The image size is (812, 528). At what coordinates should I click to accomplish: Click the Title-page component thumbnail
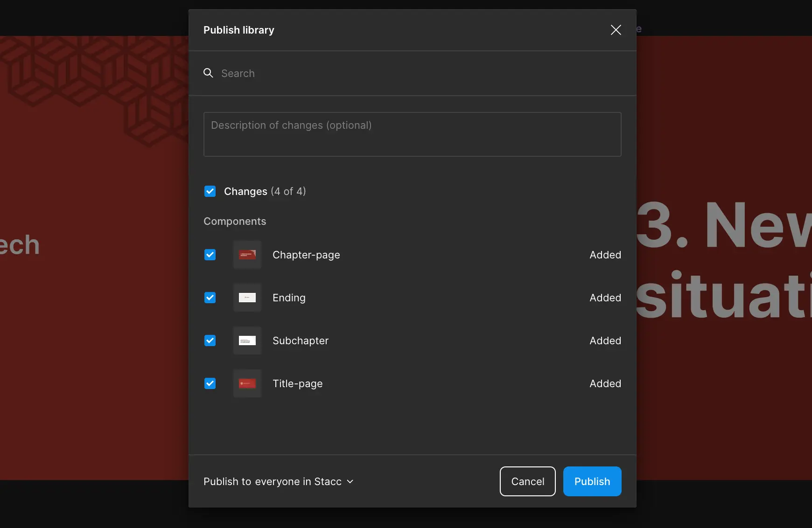[247, 383]
